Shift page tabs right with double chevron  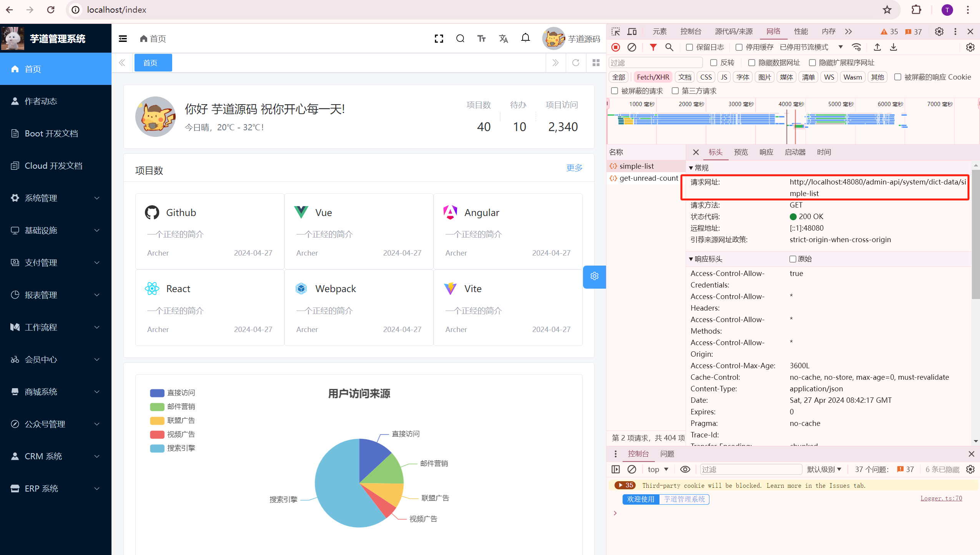[x=556, y=63]
